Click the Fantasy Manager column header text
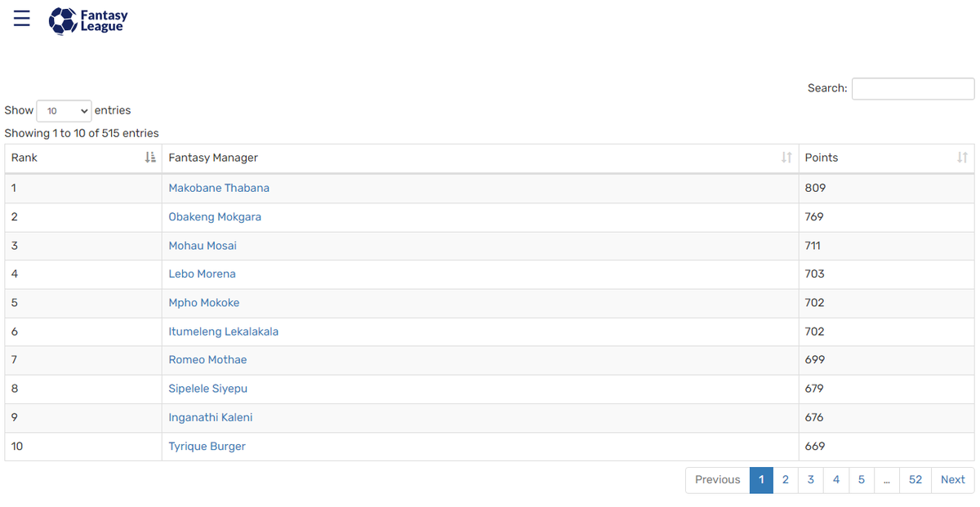 [213, 158]
